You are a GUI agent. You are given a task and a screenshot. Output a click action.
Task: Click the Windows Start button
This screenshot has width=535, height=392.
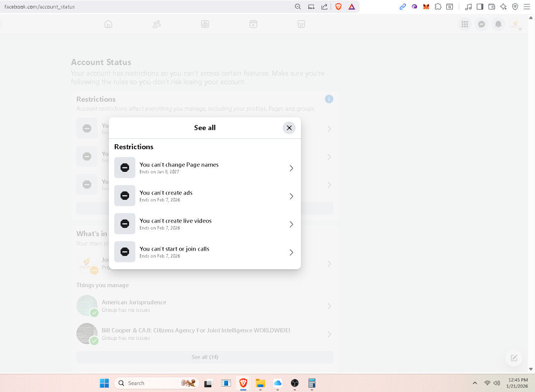pos(104,383)
